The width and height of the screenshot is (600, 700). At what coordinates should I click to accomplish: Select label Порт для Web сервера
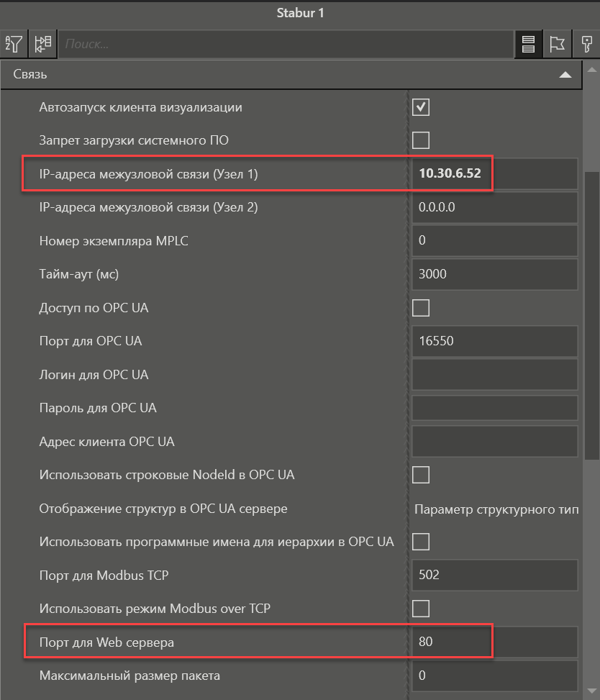[106, 642]
